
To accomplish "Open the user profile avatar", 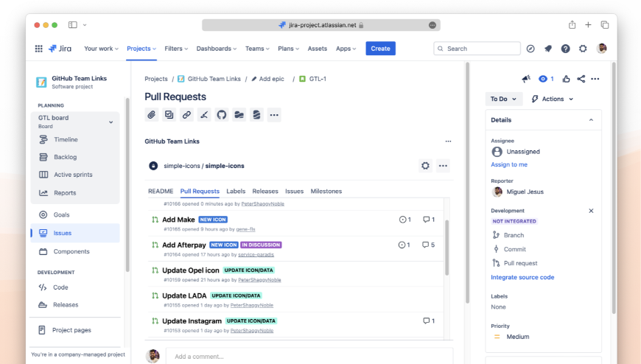I will coord(601,48).
